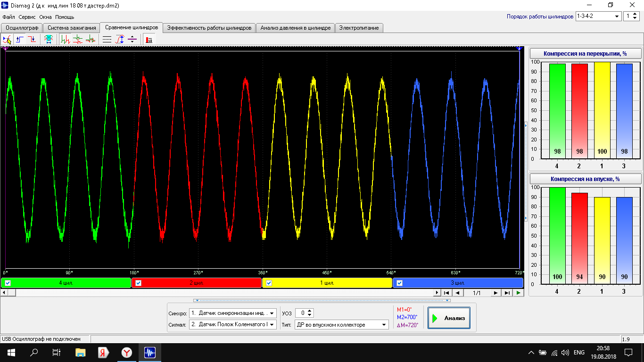Click the 'USB Осциллограф не подключен' status text
This screenshot has height=362, width=644.
coord(41,339)
